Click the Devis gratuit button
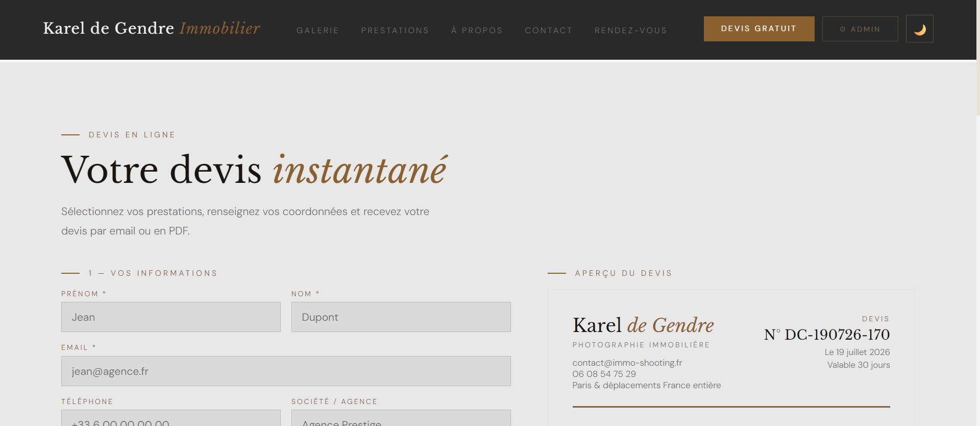This screenshot has width=980, height=426. point(759,29)
